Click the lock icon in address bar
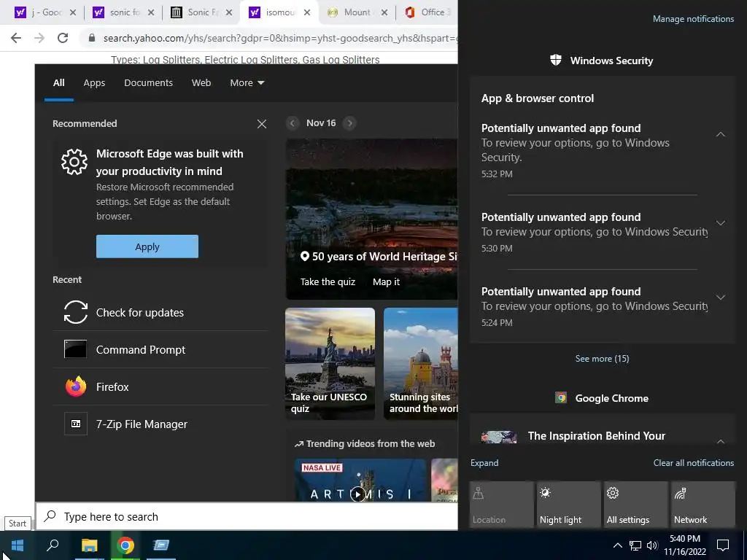The height and width of the screenshot is (560, 747). point(92,38)
